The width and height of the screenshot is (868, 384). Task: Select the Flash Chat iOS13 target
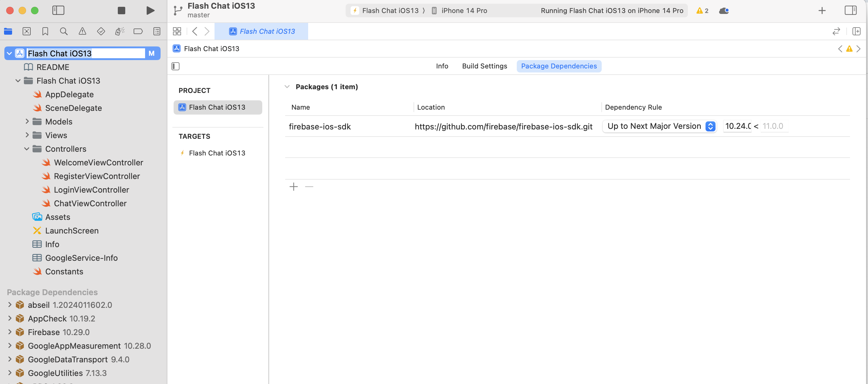click(217, 153)
